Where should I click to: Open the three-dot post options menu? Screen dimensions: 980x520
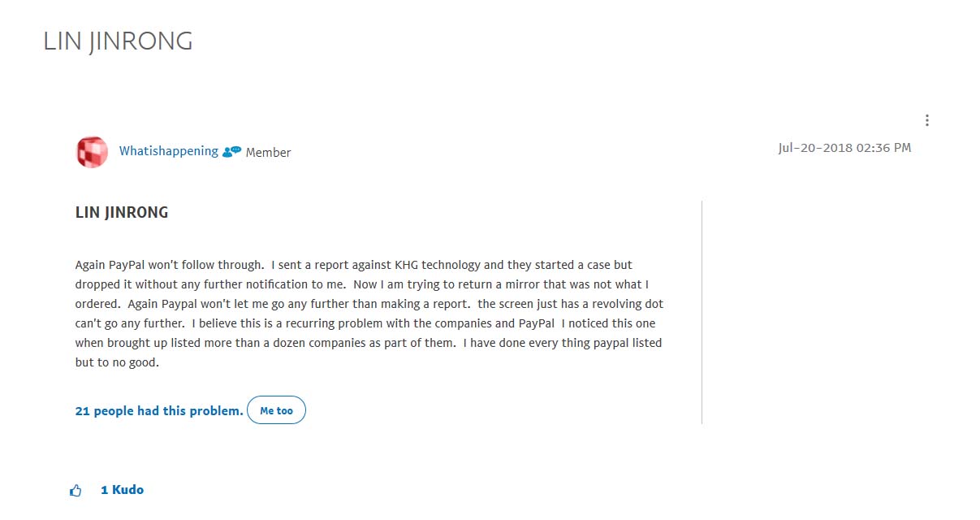tap(926, 120)
